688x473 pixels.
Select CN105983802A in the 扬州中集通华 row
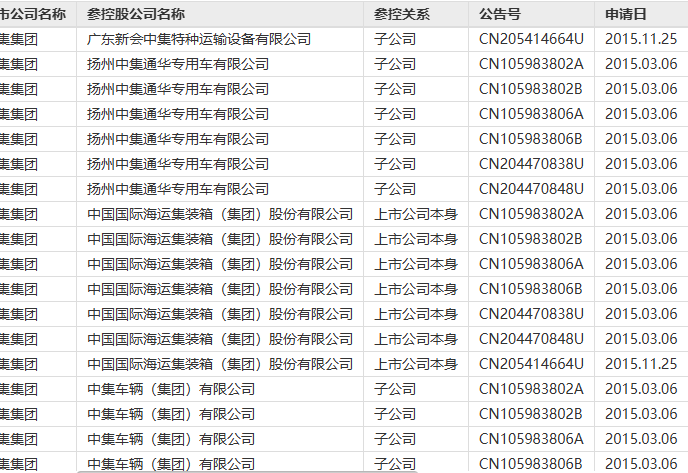click(x=531, y=64)
